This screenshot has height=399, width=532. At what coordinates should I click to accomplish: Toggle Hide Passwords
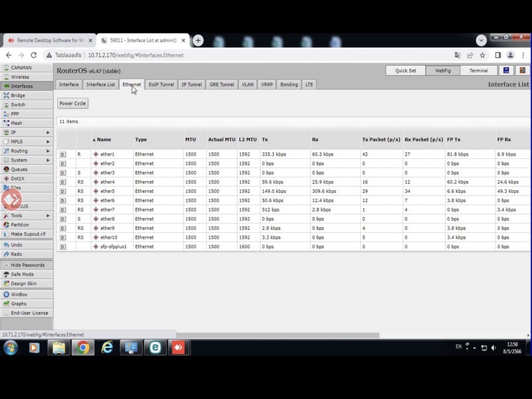(27, 265)
